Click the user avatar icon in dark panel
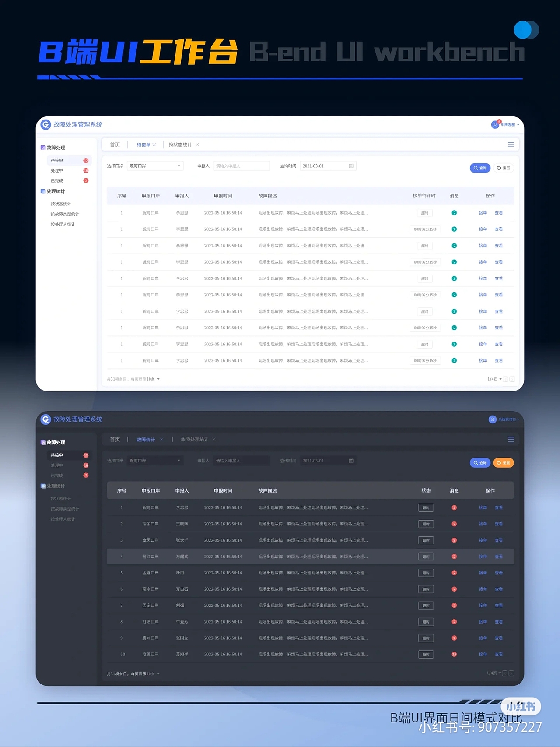This screenshot has width=560, height=747. pos(493,419)
